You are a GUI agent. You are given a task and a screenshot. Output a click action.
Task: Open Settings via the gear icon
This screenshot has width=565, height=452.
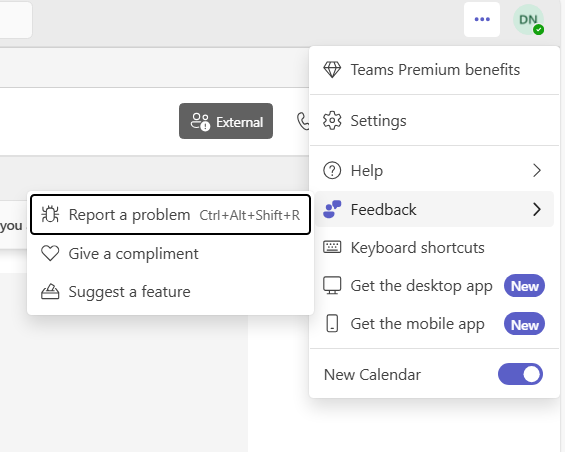[x=332, y=120]
